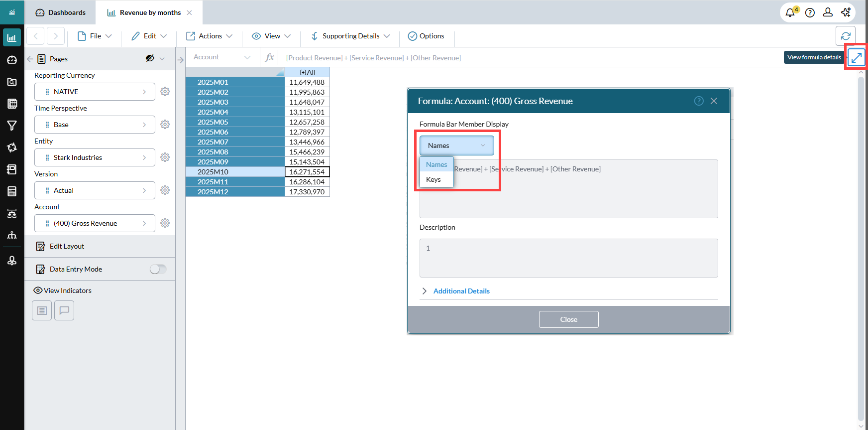Viewport: 868px width, 430px height.
Task: Click the refresh icon in toolbar
Action: (x=845, y=36)
